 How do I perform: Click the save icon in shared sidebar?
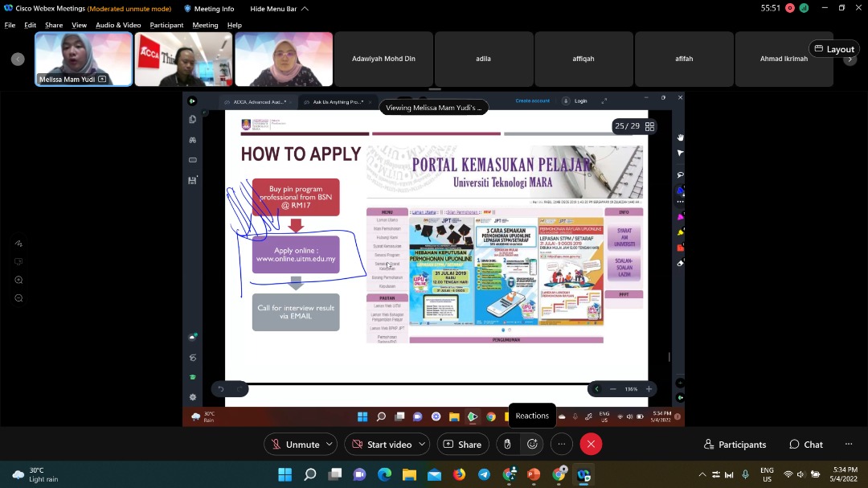[x=193, y=180]
